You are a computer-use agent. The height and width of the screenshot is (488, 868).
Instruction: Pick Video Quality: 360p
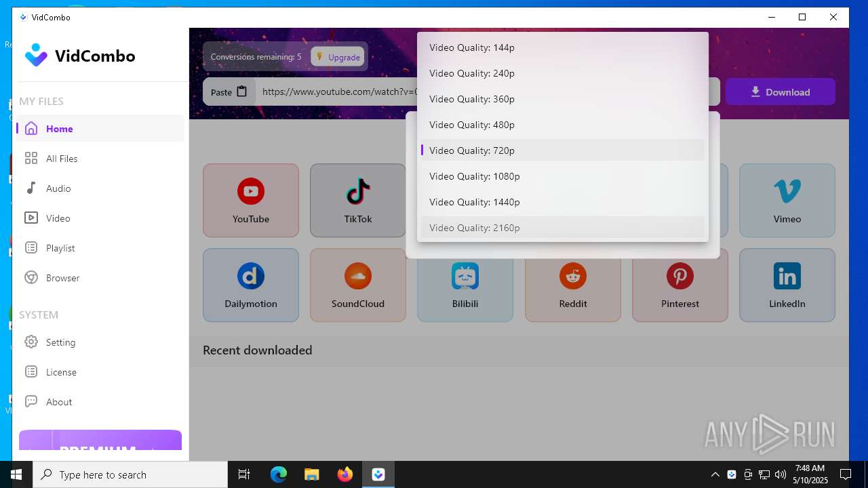pyautogui.click(x=562, y=99)
